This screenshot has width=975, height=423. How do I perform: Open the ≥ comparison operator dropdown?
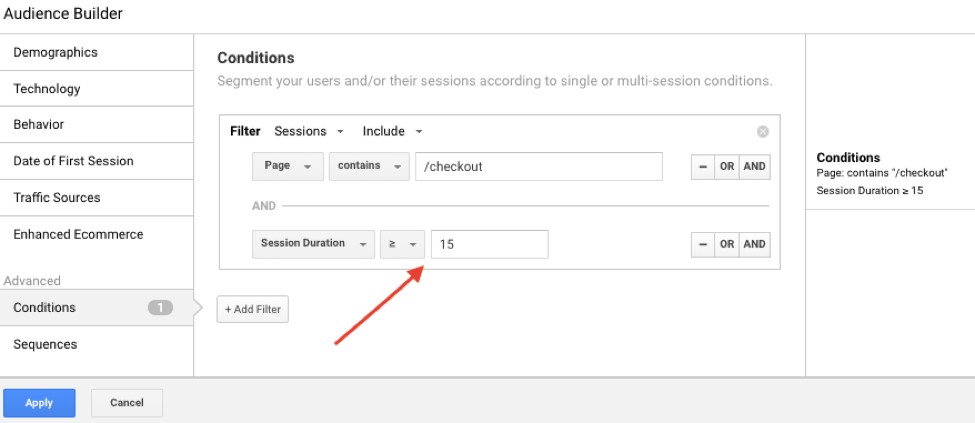(x=402, y=244)
